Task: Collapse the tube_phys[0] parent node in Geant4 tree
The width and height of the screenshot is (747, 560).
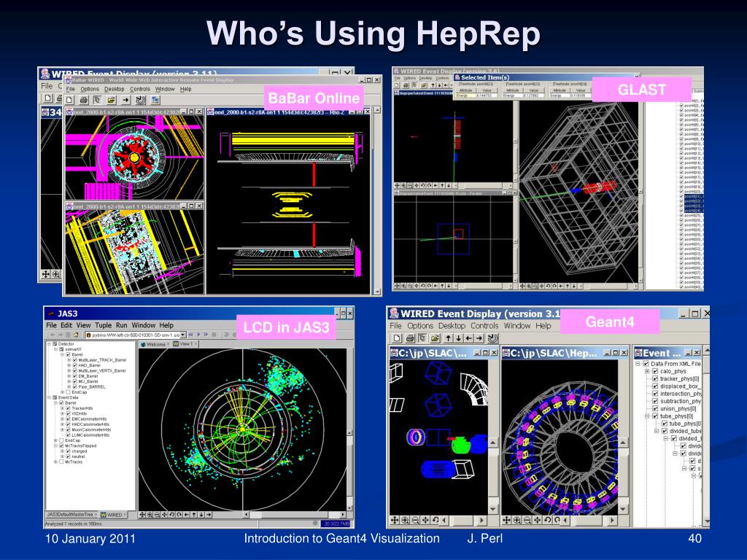Action: click(647, 416)
